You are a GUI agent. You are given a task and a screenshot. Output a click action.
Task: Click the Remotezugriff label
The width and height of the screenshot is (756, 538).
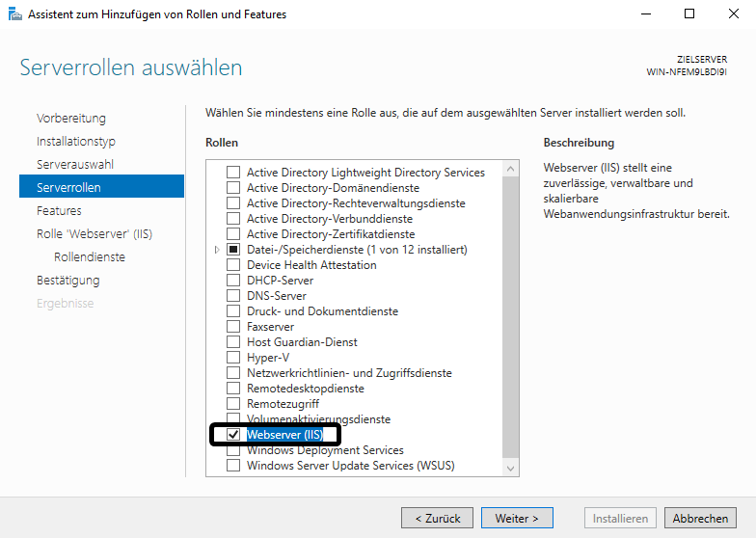pos(283,403)
